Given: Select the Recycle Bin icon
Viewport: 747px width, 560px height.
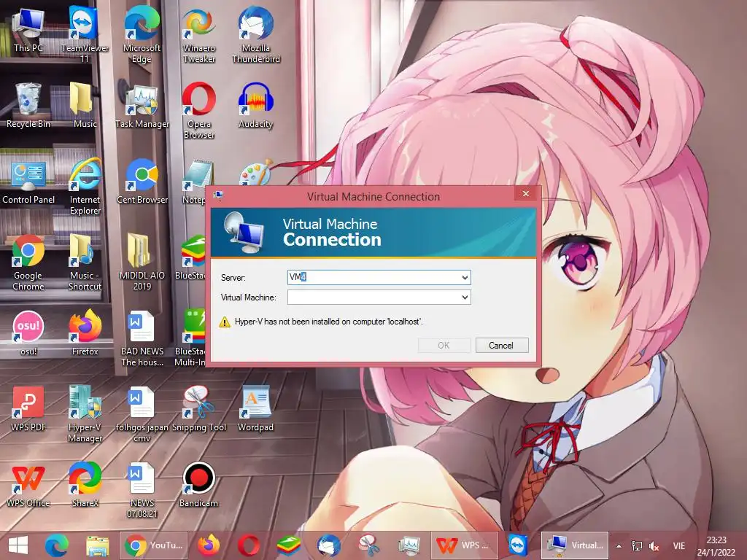Looking at the screenshot, I should click(28, 106).
